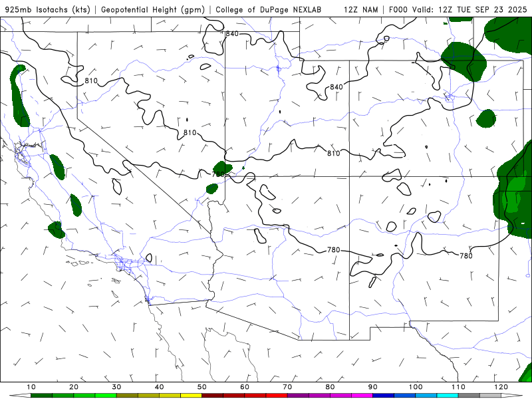
Task: Select the bright lime 25-30 kt swatch
Action: pyautogui.click(x=106, y=396)
